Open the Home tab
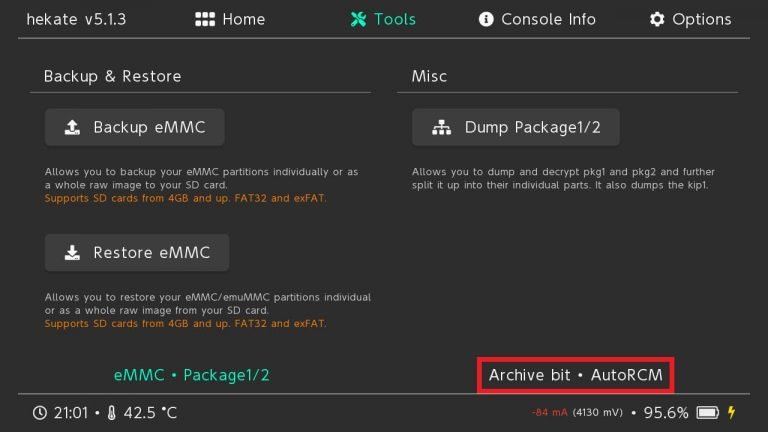768x432 pixels. tap(230, 19)
